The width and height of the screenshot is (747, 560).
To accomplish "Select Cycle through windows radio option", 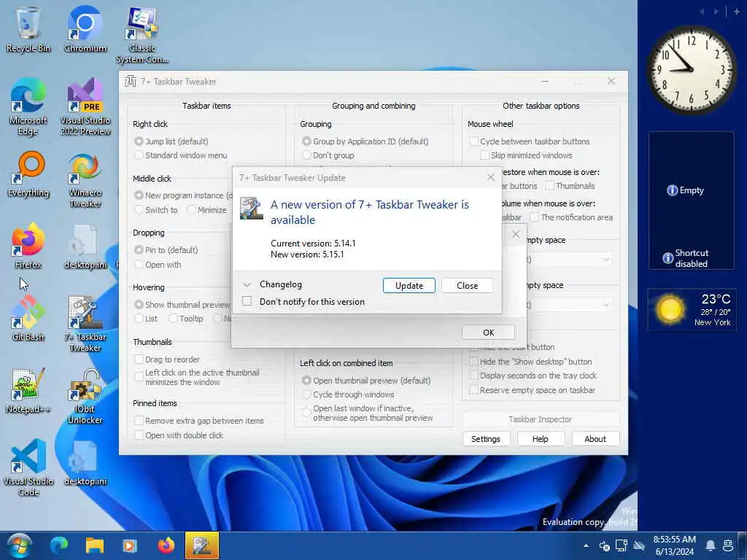I will (306, 394).
